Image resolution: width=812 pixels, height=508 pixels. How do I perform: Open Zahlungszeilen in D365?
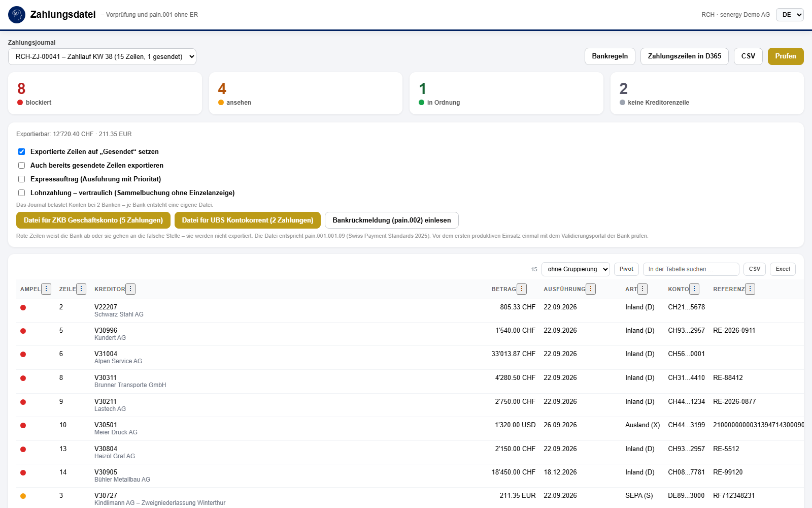pyautogui.click(x=685, y=56)
